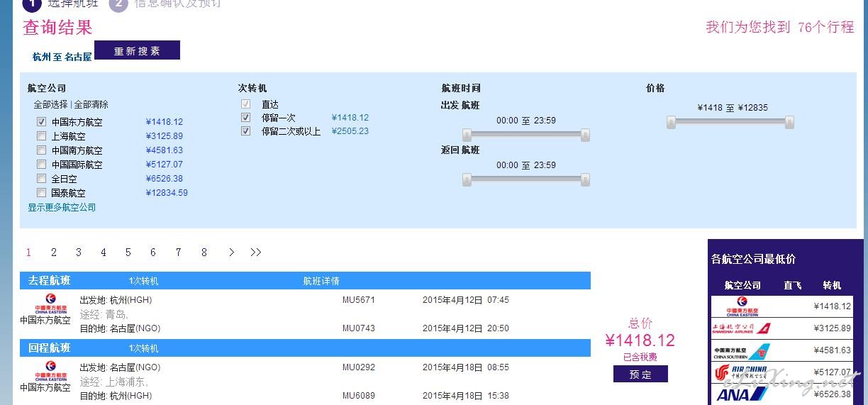Go to results page 4

click(x=104, y=252)
